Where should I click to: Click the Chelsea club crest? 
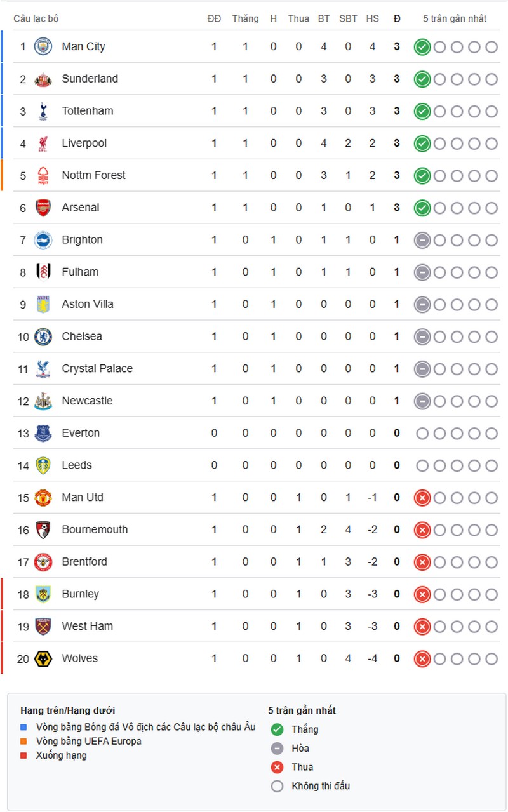[x=43, y=336]
